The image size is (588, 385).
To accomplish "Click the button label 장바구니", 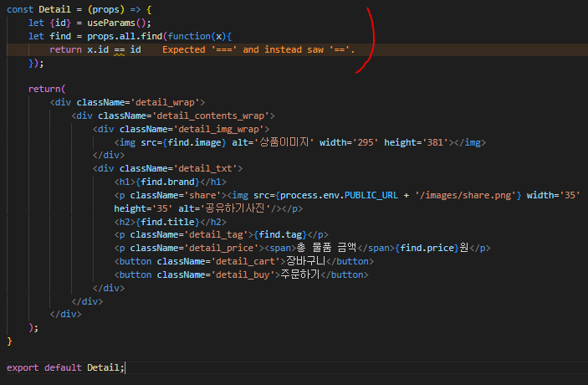I will tap(305, 261).
